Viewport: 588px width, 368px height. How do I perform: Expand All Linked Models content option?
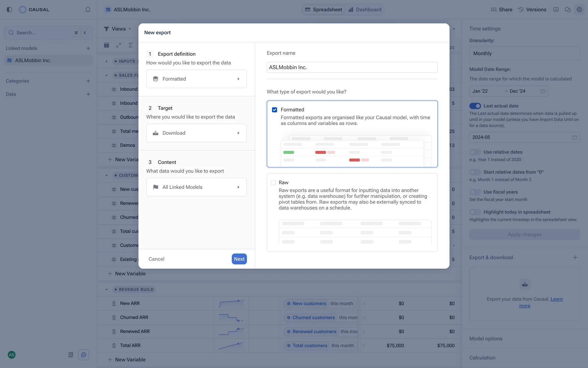(x=196, y=187)
